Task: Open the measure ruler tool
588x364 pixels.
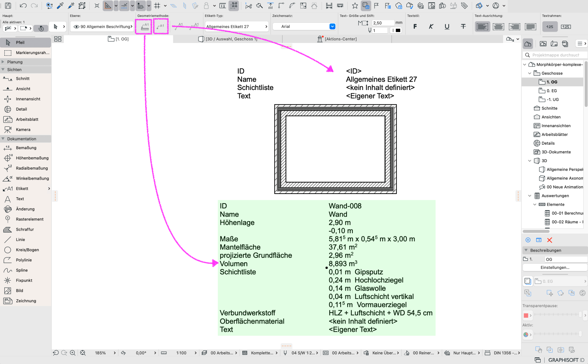Action: (223, 6)
